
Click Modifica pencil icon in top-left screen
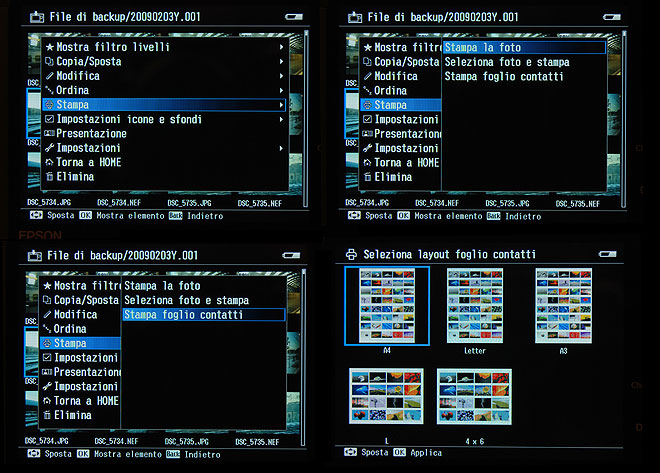click(x=50, y=76)
